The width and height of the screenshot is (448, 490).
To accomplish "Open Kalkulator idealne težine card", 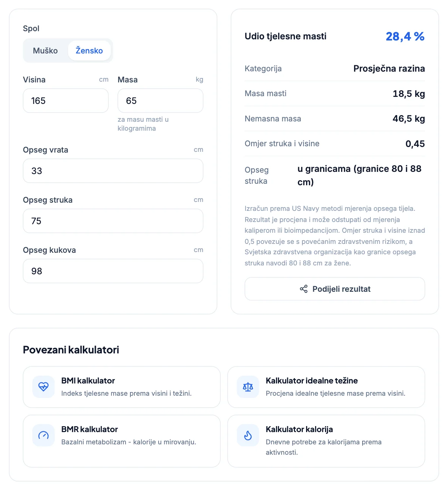I will [326, 387].
